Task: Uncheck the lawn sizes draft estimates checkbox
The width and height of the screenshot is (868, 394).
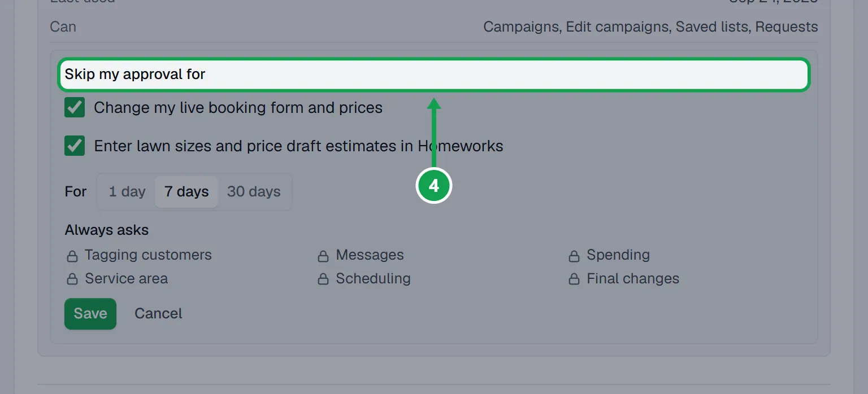Action: [75, 146]
